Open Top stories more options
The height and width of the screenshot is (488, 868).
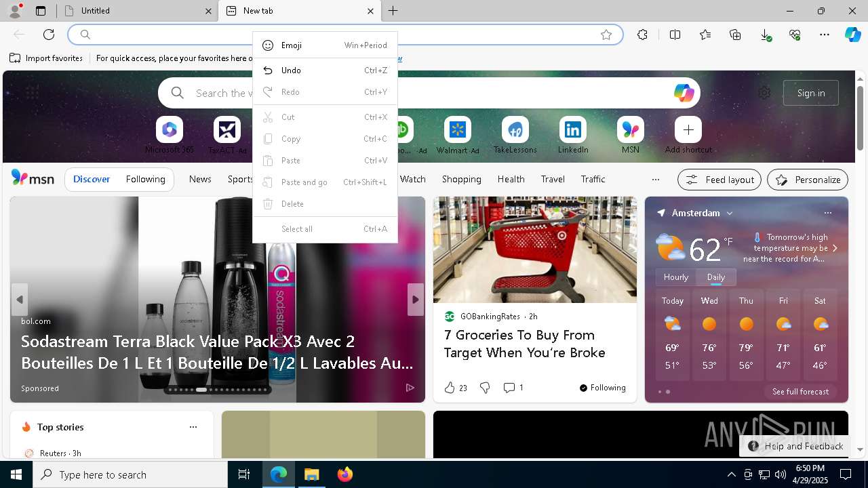(x=193, y=427)
